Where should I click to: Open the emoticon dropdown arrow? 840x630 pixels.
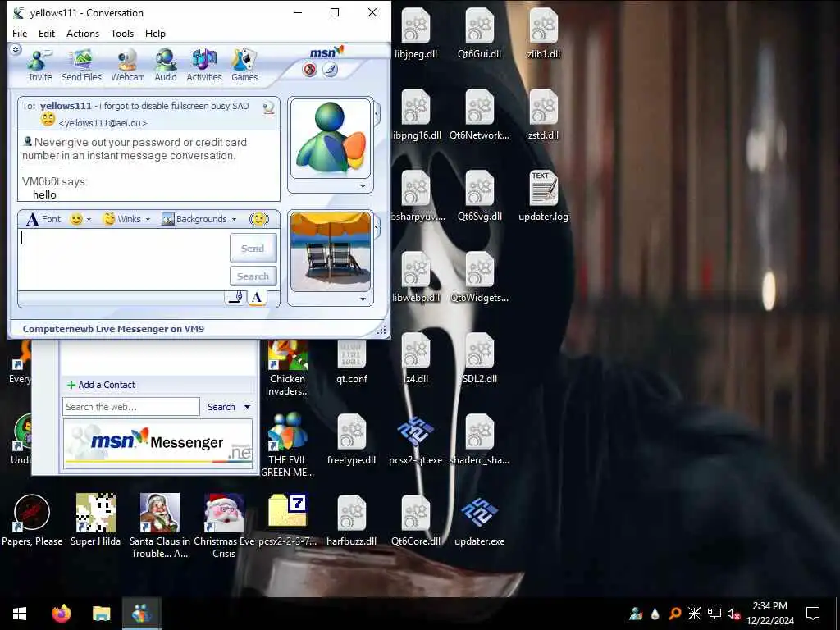point(89,220)
